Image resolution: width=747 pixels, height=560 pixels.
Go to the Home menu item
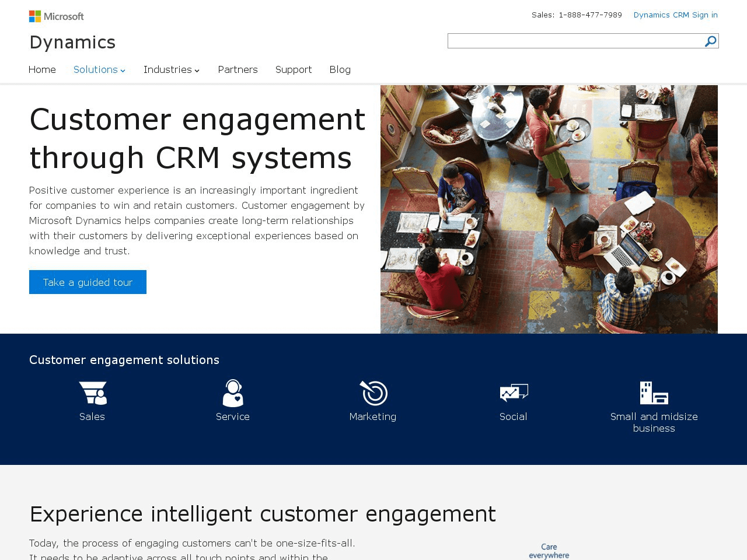pyautogui.click(x=42, y=69)
